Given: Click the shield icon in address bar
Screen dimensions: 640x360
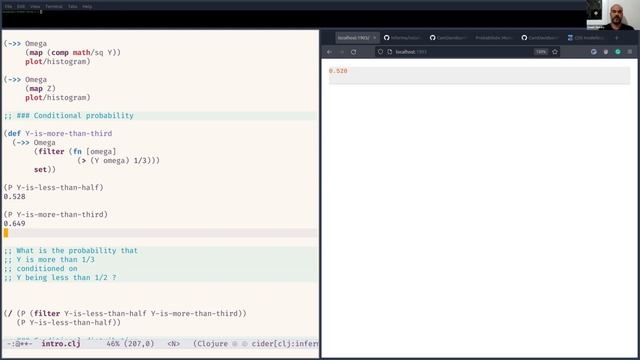Looking at the screenshot, I should [x=380, y=52].
